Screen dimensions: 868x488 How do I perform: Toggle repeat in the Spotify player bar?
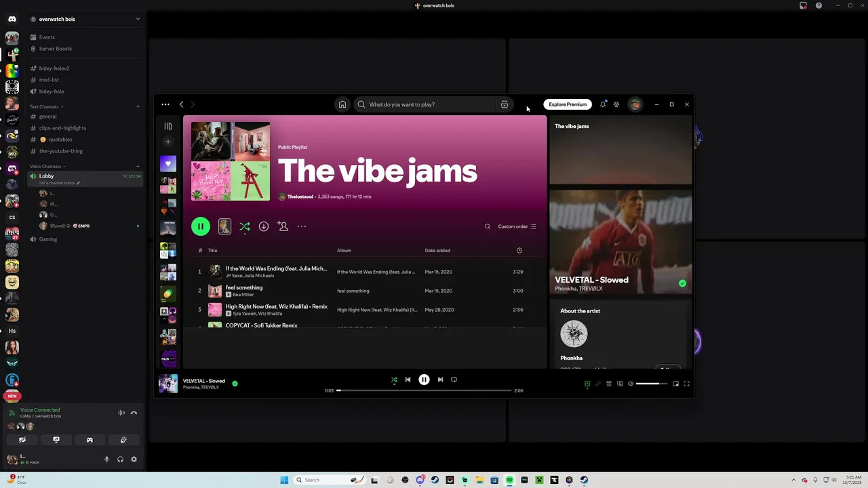[454, 380]
